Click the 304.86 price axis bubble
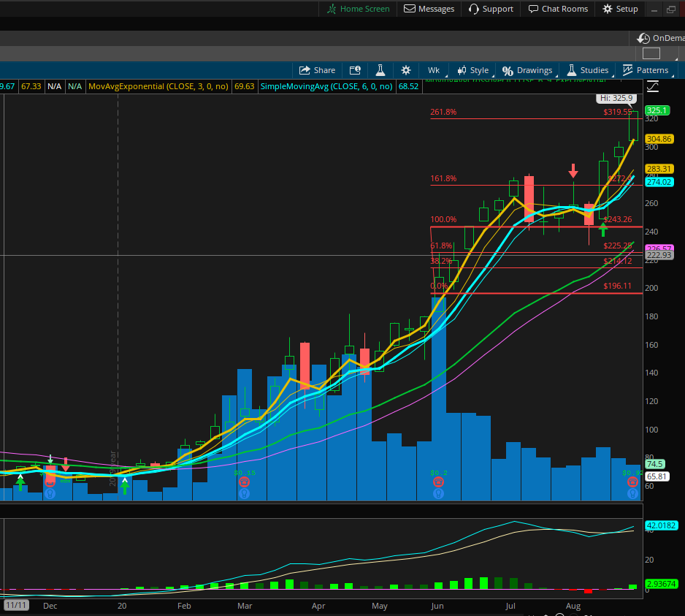Screen dimensions: 685x616 (659, 139)
